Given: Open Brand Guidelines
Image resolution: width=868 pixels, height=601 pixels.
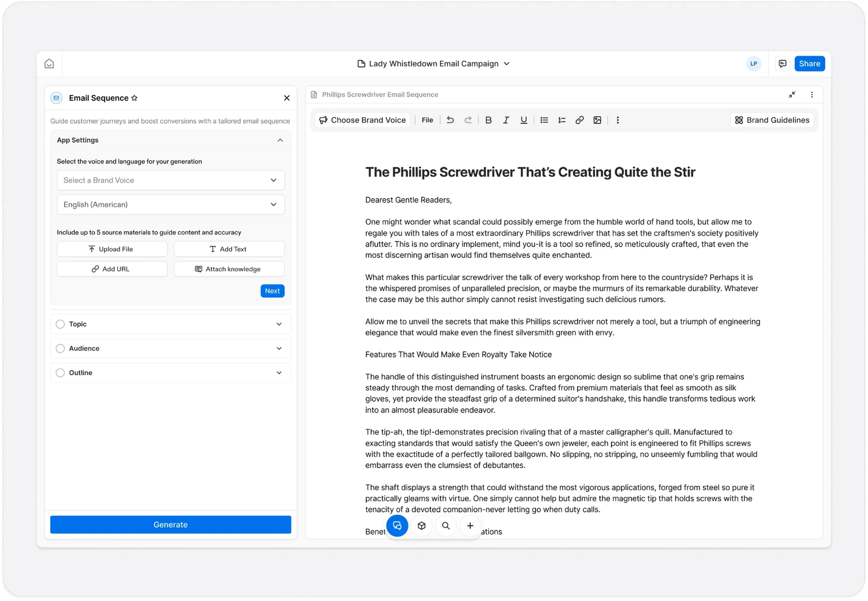Looking at the screenshot, I should click(x=772, y=120).
